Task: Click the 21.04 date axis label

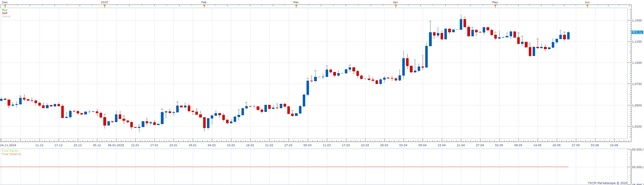Action: pos(461,145)
